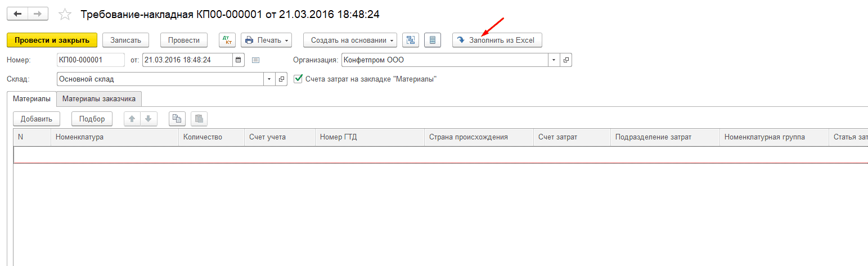Open Организация record with the open icon
Image resolution: width=868 pixels, height=266 pixels.
tap(566, 60)
